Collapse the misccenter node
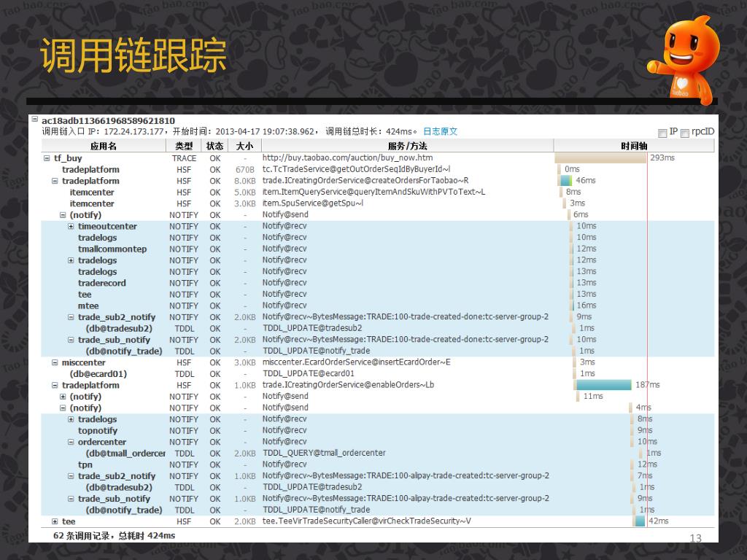Viewport: 747px width, 560px height. 55,363
